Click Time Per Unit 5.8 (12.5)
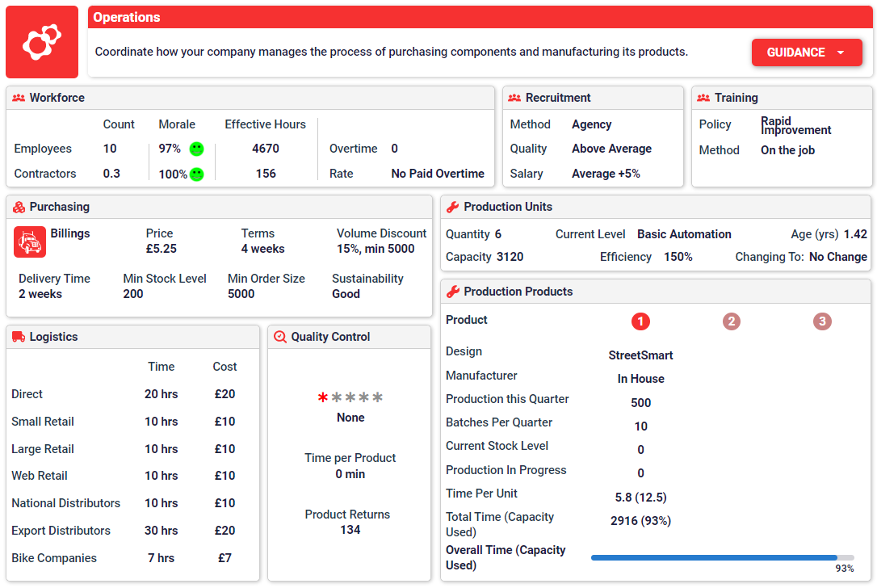Image resolution: width=877 pixels, height=588 pixels. pyautogui.click(x=640, y=498)
